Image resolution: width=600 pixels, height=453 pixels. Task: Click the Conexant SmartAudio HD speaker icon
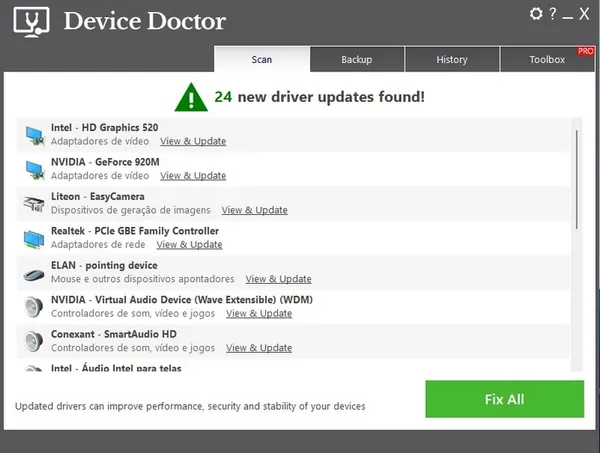pos(34,341)
